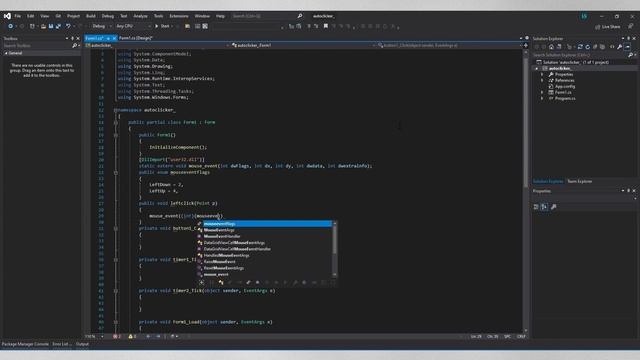640x360 pixels.
Task: Expand the Form1.cs node in Solution Explorer
Action: click(x=542, y=93)
